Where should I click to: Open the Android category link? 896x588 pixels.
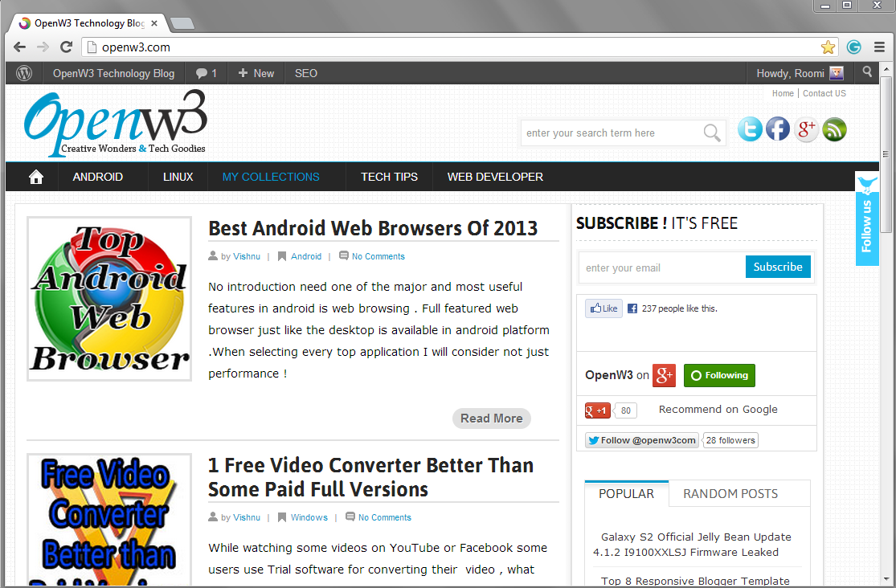[x=306, y=256]
